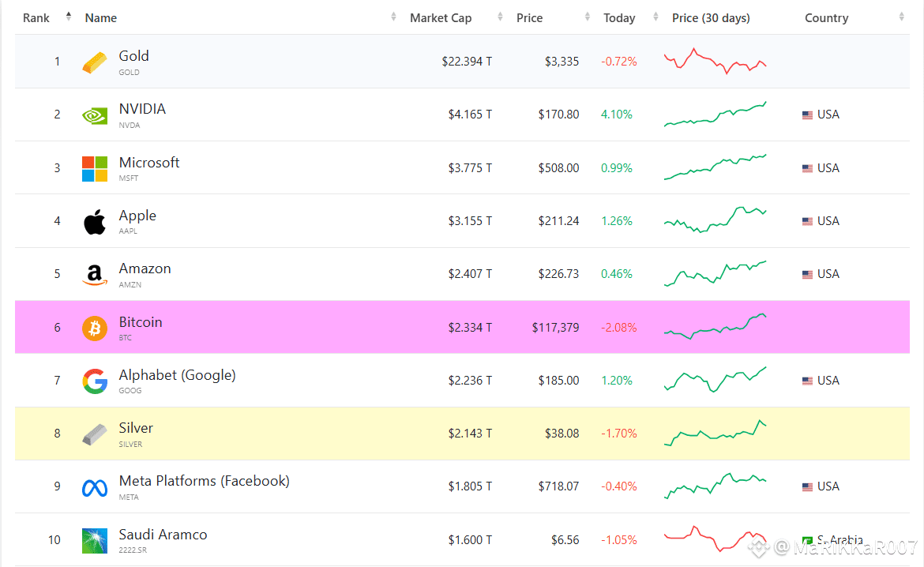924x567 pixels.
Task: Click Meta 30-day price chart
Action: click(715, 486)
